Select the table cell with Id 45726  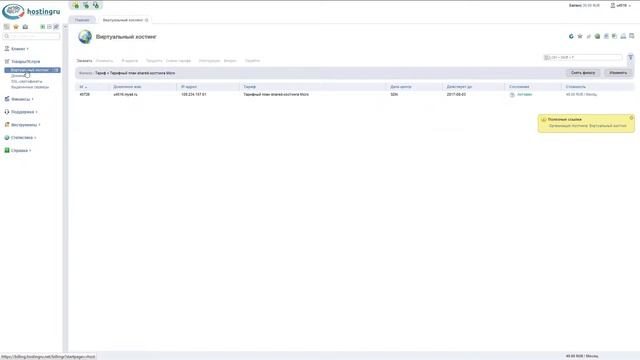click(84, 94)
